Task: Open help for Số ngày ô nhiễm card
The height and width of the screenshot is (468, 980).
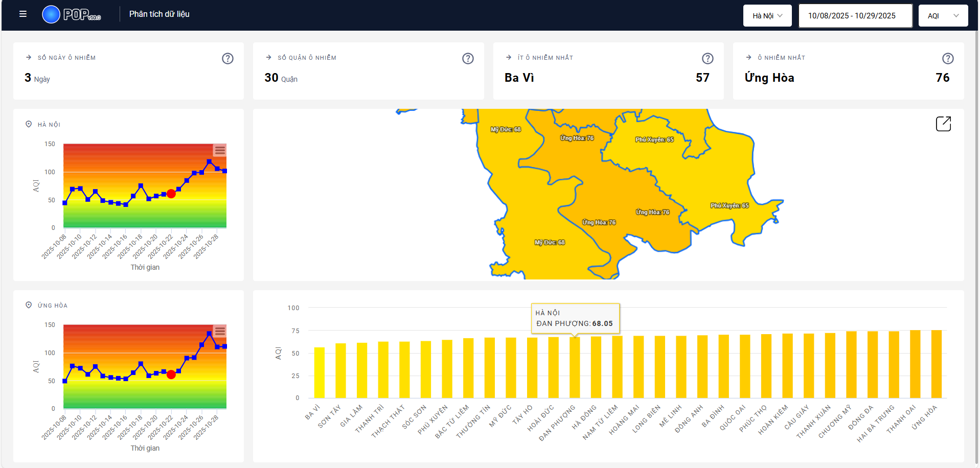Action: pos(227,59)
